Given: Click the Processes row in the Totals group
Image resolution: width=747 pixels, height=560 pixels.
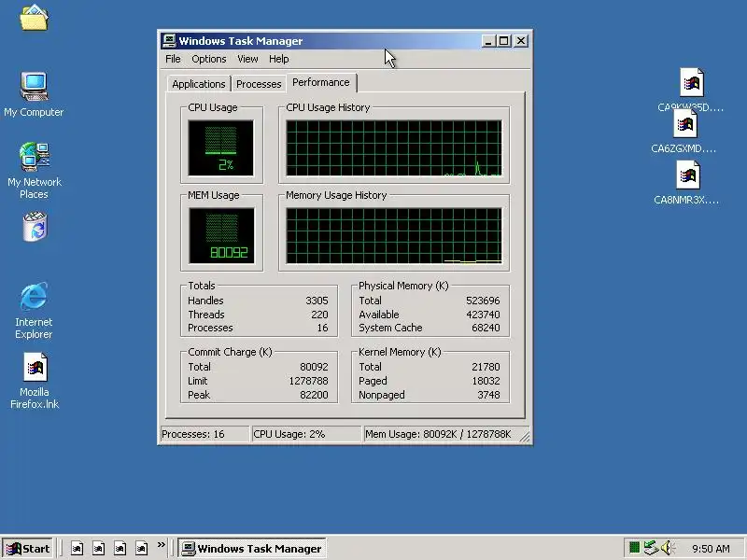Looking at the screenshot, I should click(x=258, y=328).
